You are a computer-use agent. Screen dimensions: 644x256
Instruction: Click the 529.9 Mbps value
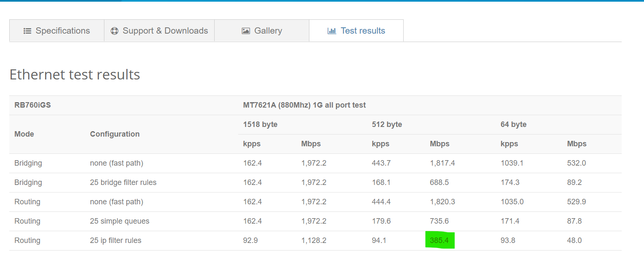577,202
